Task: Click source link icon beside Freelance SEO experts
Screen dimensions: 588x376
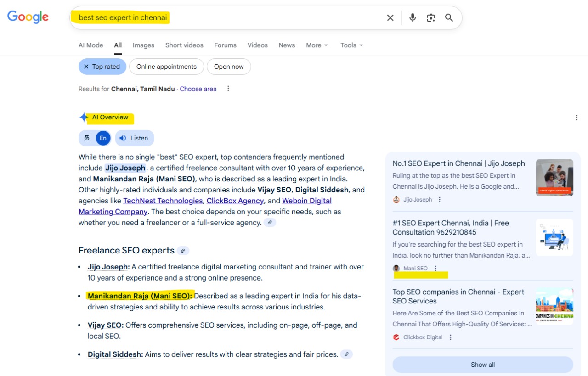Action: click(183, 251)
